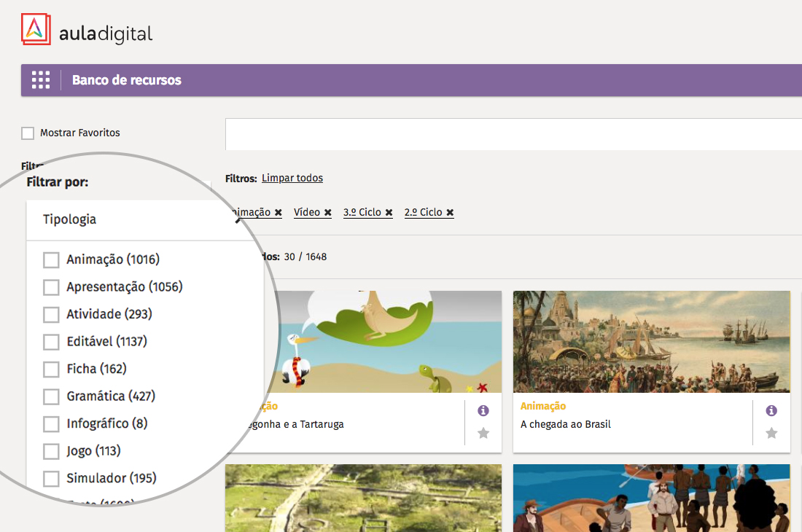Remove the 3.º Ciclo filter tag

(x=389, y=213)
